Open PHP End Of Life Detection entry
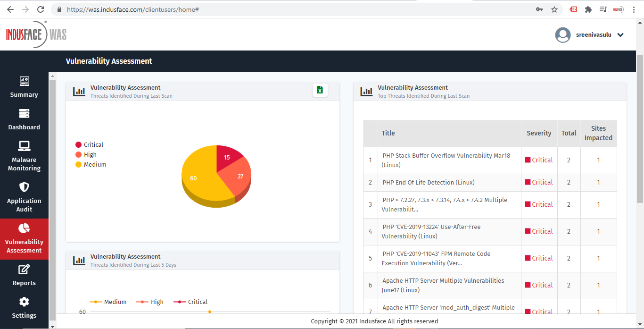Screen dimensions: 644x329 click(x=428, y=182)
